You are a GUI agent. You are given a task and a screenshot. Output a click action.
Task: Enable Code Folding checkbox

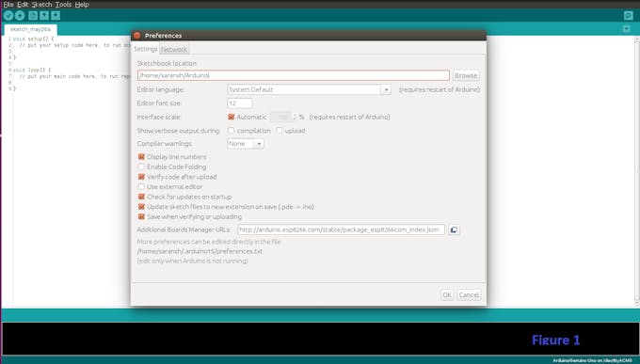[141, 166]
